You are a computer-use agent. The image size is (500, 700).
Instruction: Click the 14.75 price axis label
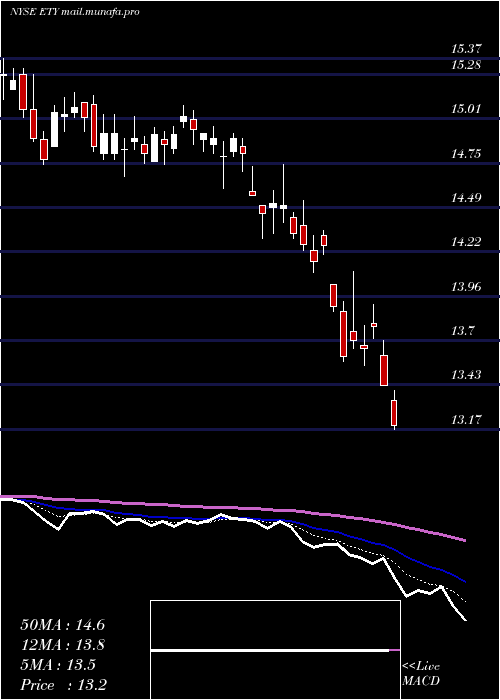(x=466, y=154)
